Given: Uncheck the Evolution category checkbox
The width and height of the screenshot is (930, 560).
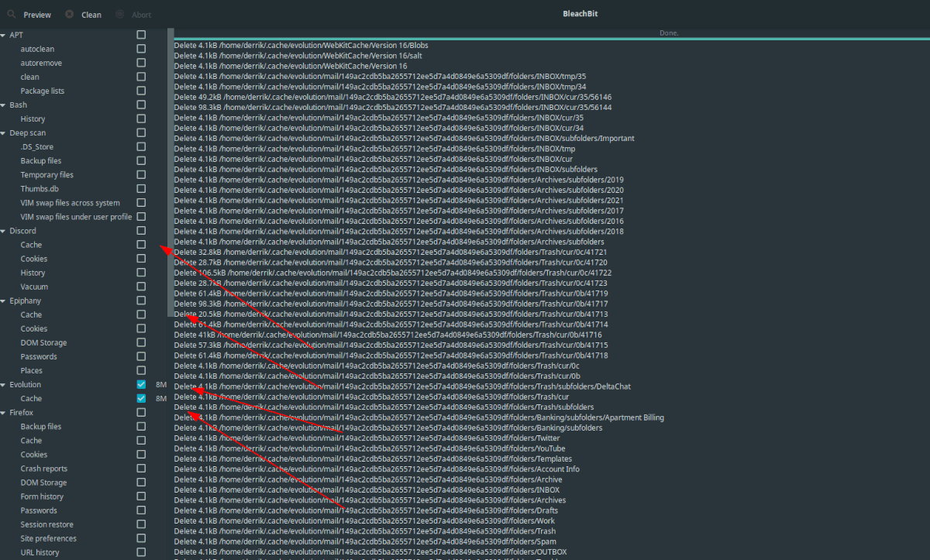Looking at the screenshot, I should tap(141, 384).
